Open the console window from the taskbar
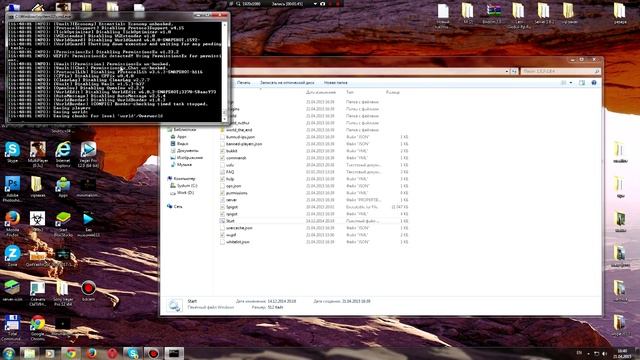The height and width of the screenshot is (360, 640). tap(174, 353)
